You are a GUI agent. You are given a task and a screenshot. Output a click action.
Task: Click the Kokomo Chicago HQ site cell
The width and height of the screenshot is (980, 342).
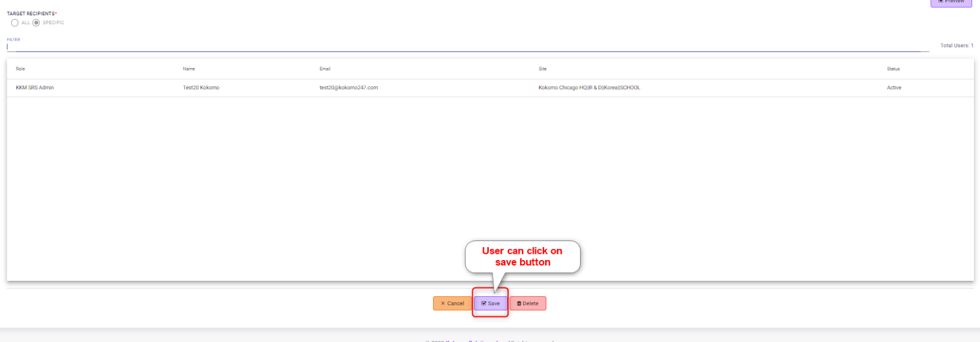point(589,88)
